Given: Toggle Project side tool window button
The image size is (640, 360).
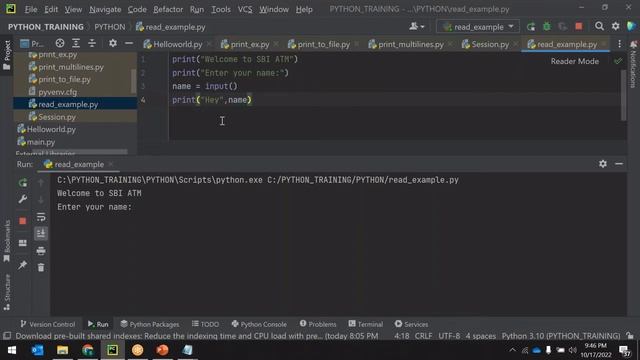Looking at the screenshot, I should point(7,55).
